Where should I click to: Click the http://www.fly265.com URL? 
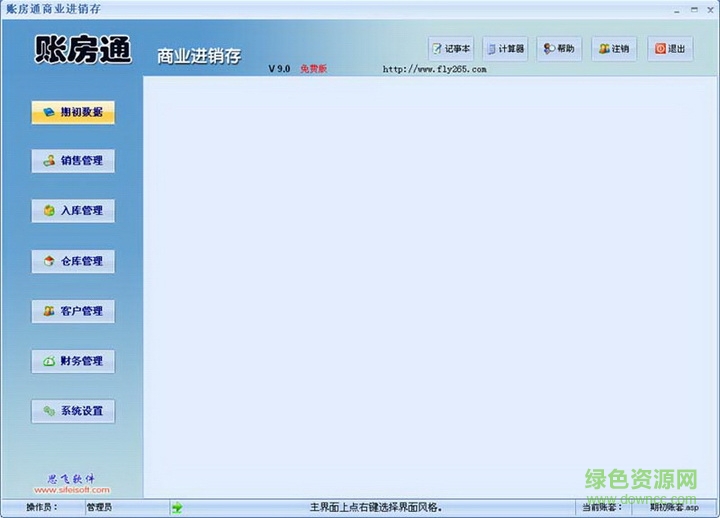click(x=434, y=69)
